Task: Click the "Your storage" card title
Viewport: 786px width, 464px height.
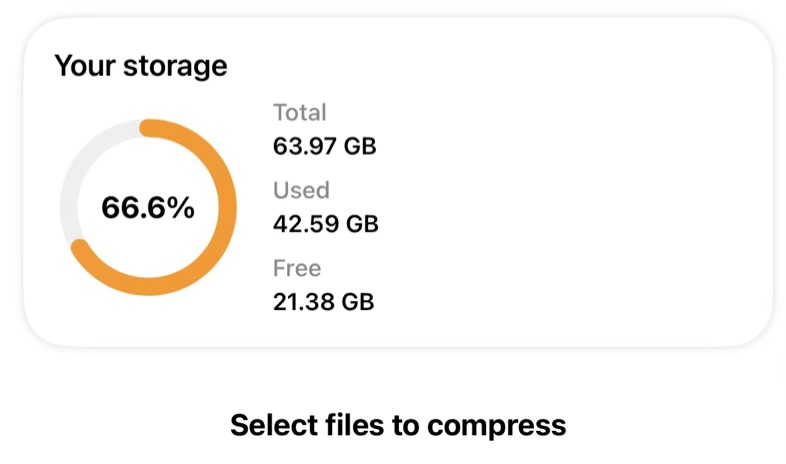Action: coord(140,67)
